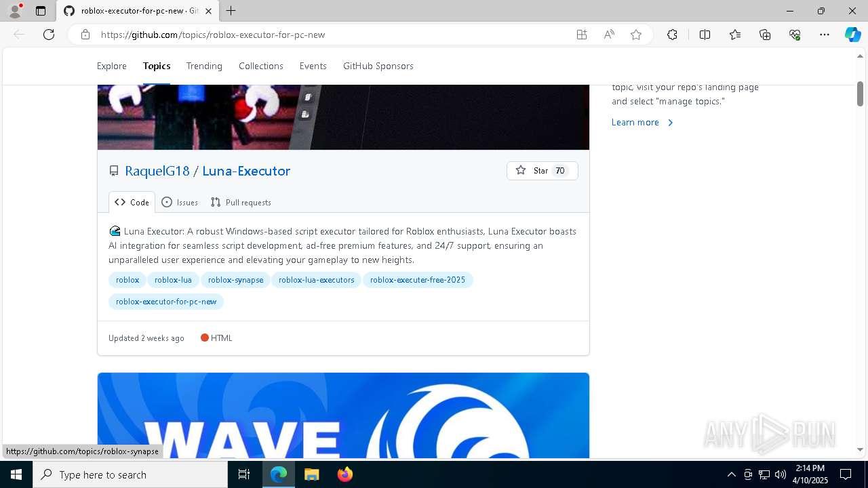The image size is (868, 488).
Task: Open GitHub Collections tab
Action: click(x=261, y=66)
